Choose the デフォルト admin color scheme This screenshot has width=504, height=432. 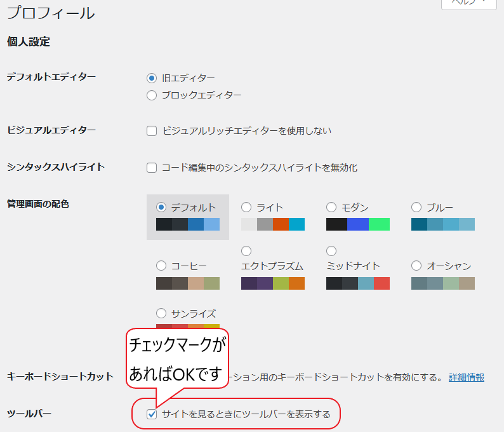pyautogui.click(x=161, y=207)
